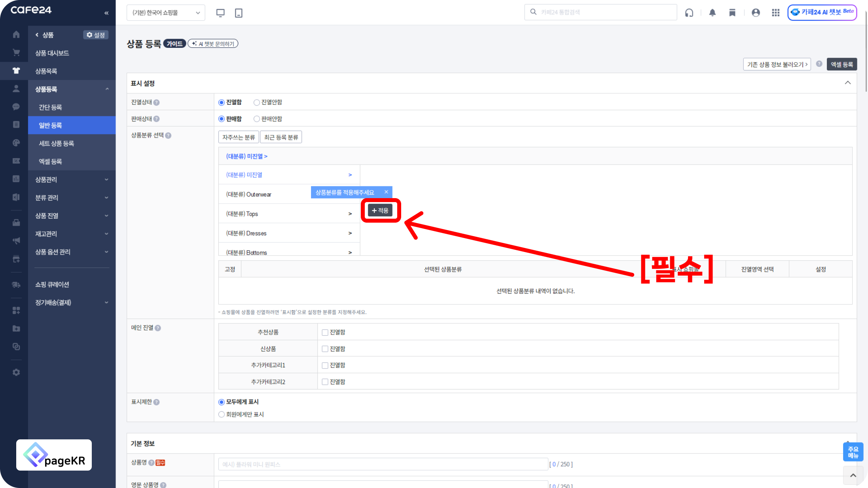The width and height of the screenshot is (868, 488).
Task: Click the 상품명 input field
Action: pyautogui.click(x=383, y=464)
